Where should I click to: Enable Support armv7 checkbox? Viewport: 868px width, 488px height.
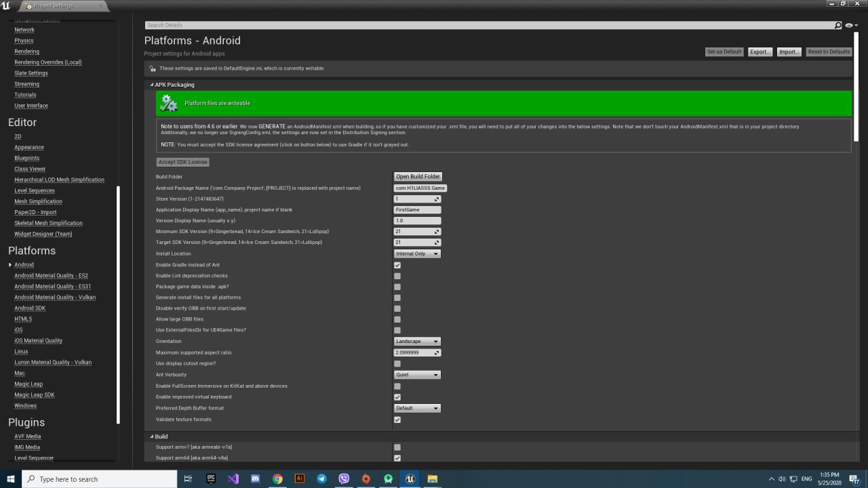point(397,447)
